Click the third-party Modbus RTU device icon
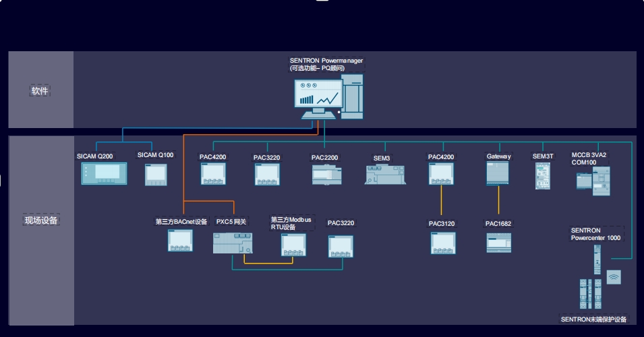 click(x=293, y=245)
